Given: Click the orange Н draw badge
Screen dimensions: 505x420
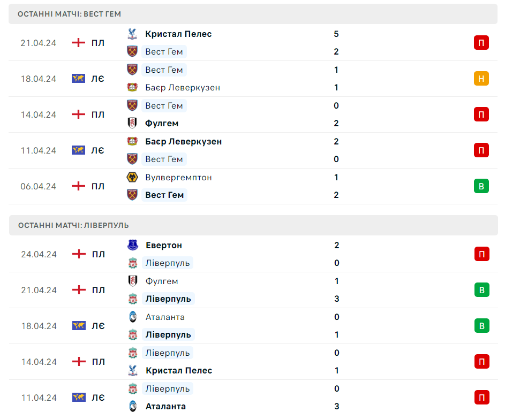Looking at the screenshot, I should (481, 79).
